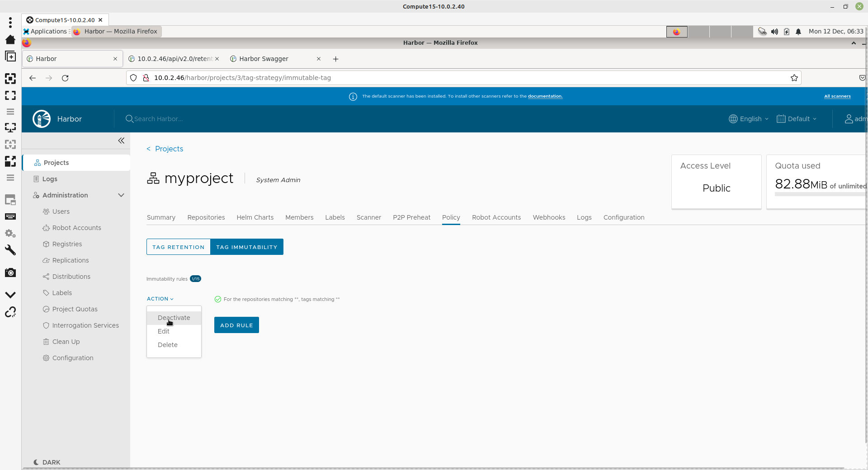Toggle the DARK theme mode
This screenshot has width=868, height=470.
(x=47, y=462)
